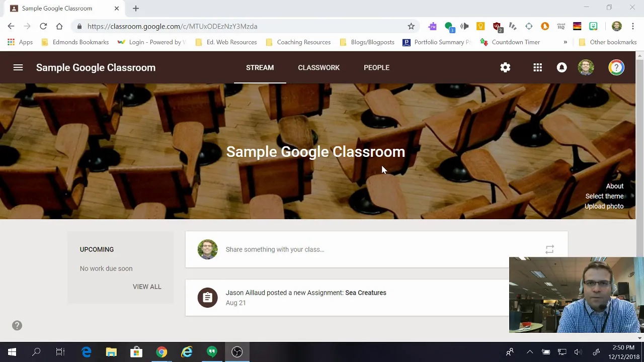Switch to the Classwork tab

tap(318, 67)
